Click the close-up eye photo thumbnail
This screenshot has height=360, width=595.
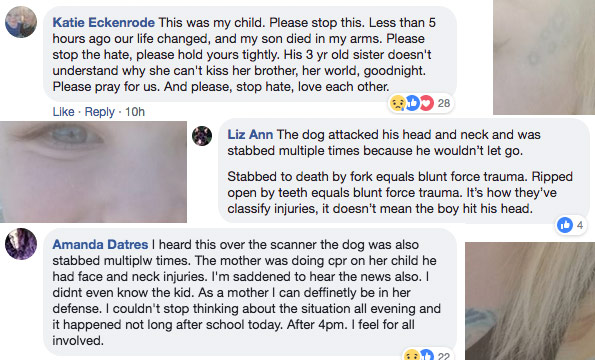point(93,172)
